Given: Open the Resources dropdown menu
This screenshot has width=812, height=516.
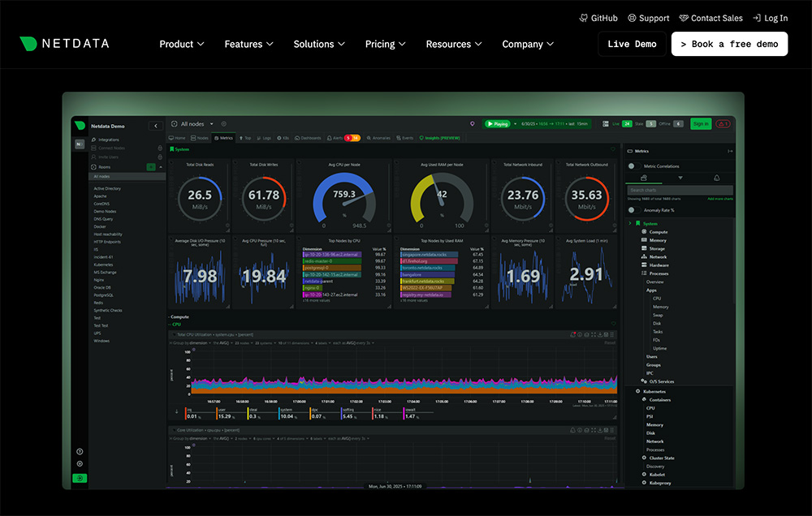Looking at the screenshot, I should pyautogui.click(x=454, y=44).
